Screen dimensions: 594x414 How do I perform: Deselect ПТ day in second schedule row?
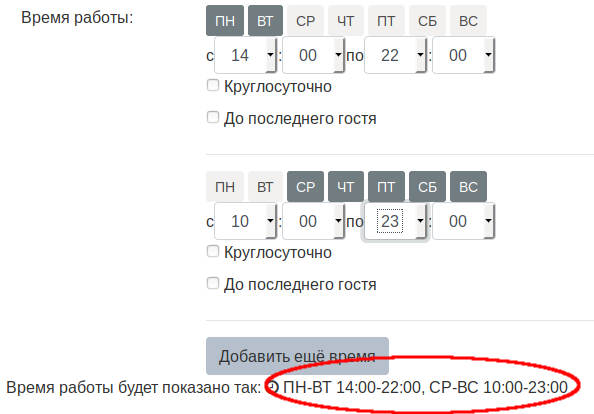pyautogui.click(x=386, y=187)
